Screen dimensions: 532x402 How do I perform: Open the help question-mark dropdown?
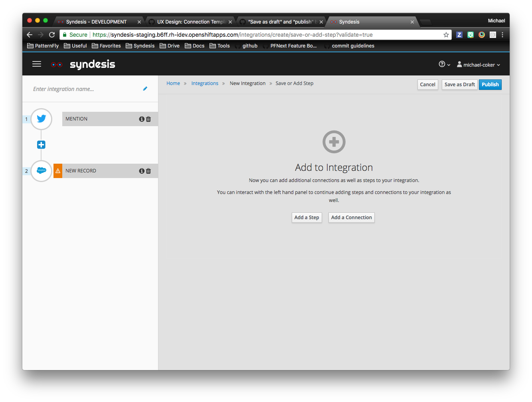coord(443,64)
